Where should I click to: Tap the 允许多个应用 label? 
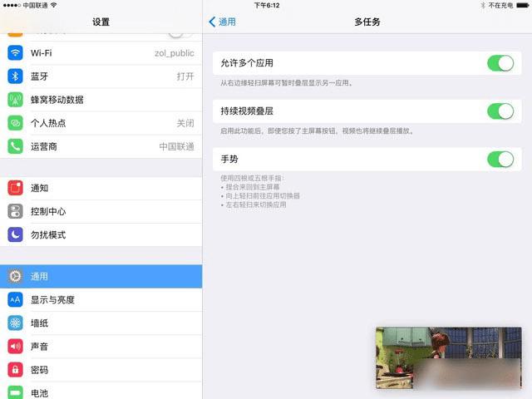tap(247, 63)
